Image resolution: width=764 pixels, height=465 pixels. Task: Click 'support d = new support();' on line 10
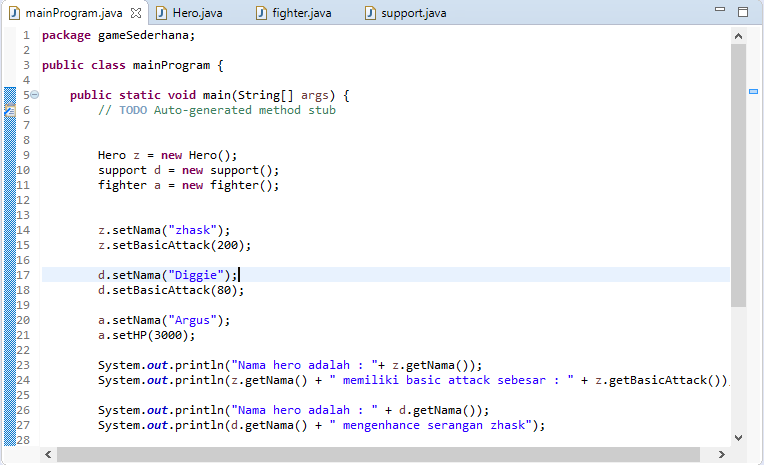[x=188, y=170]
